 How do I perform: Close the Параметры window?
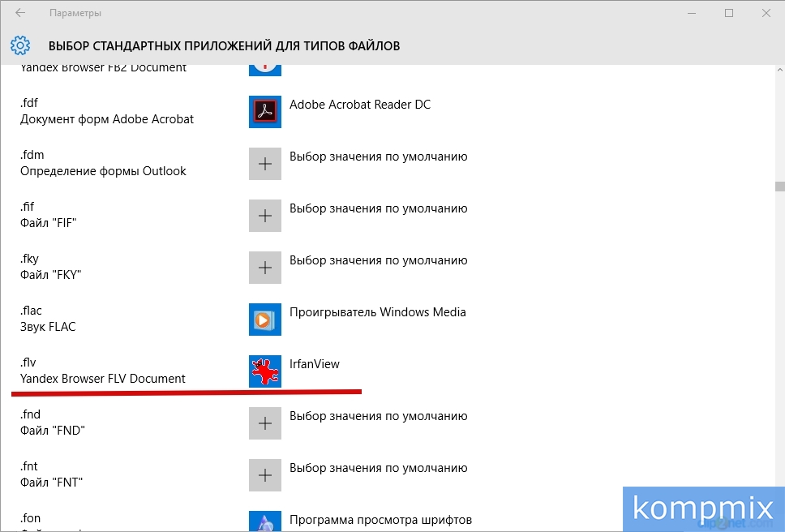point(766,13)
